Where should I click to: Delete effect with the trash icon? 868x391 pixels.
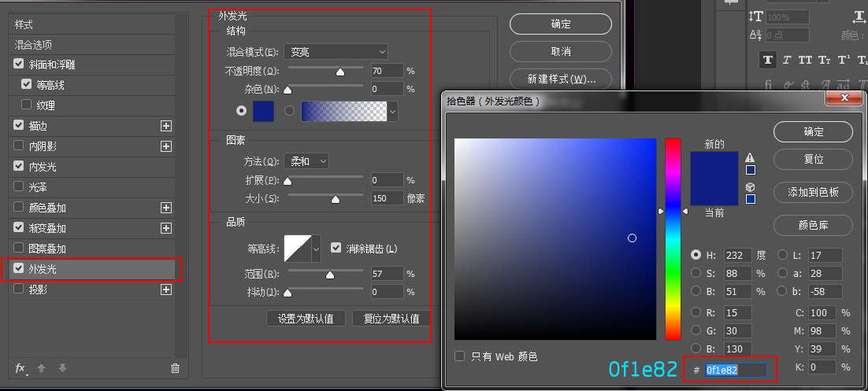click(175, 368)
